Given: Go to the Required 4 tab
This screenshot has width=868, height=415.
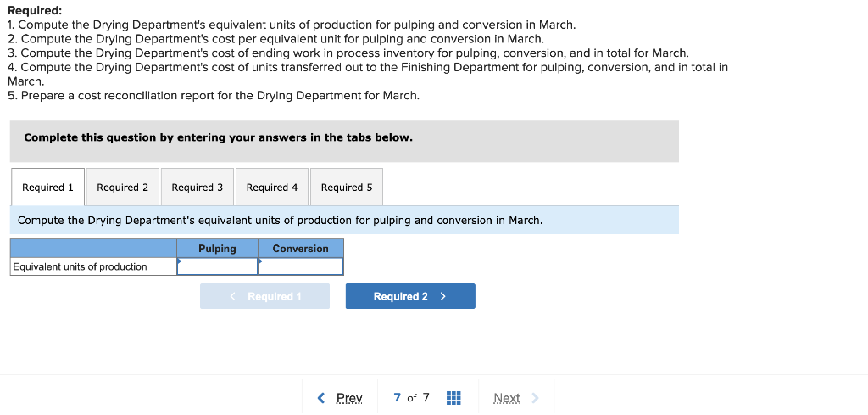Looking at the screenshot, I should pos(272,188).
